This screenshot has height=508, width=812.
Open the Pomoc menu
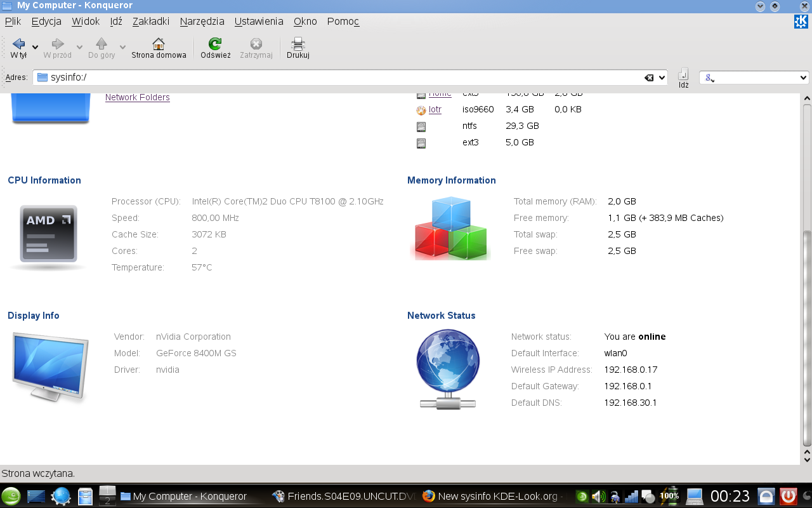coord(343,21)
